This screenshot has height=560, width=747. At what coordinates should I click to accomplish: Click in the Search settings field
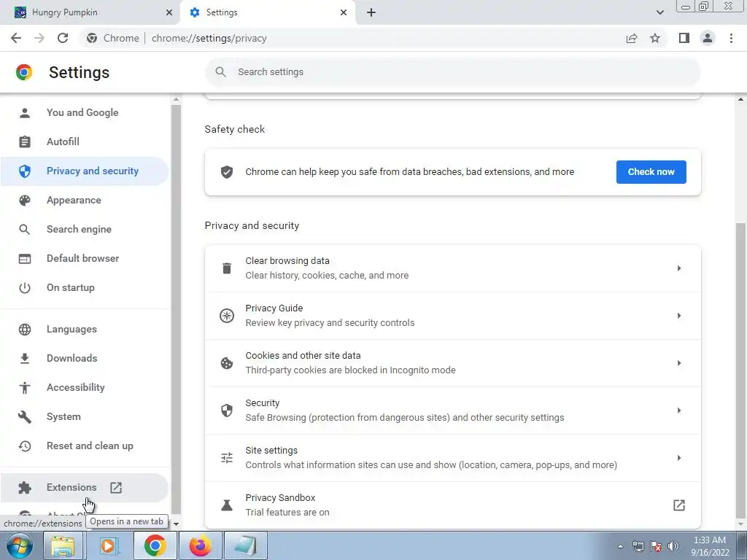click(x=452, y=72)
